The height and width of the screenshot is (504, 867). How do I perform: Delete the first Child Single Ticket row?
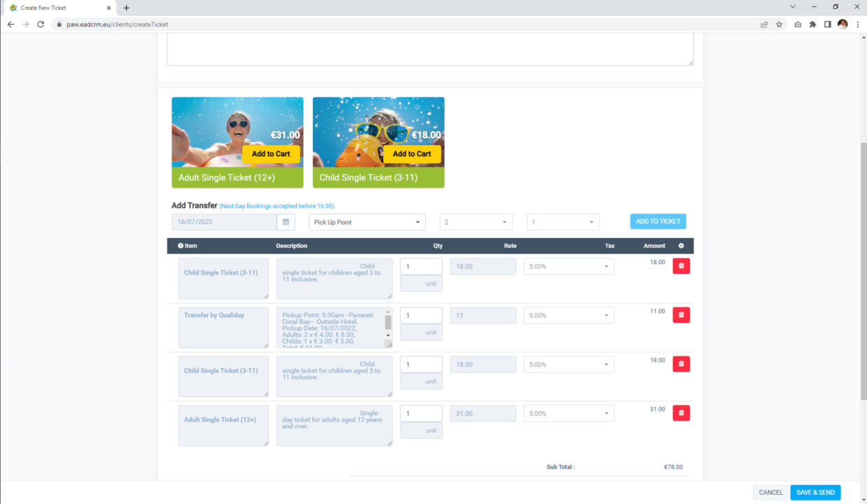click(x=681, y=266)
